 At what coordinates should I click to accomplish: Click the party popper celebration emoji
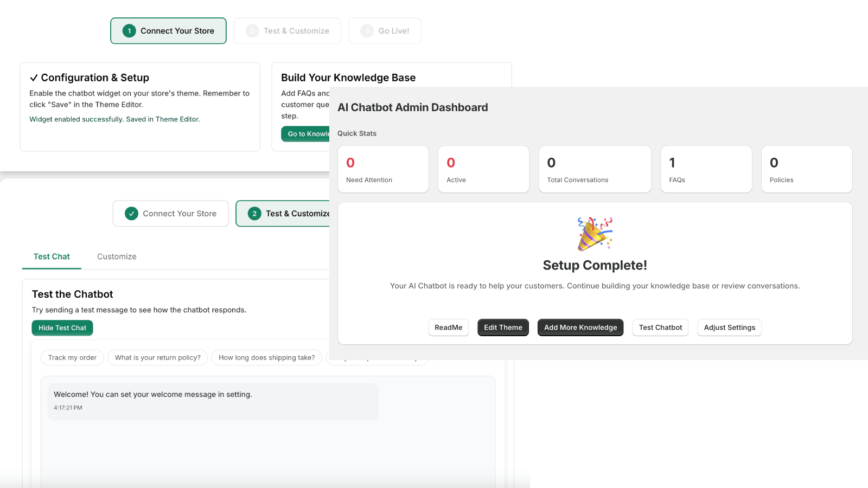595,233
